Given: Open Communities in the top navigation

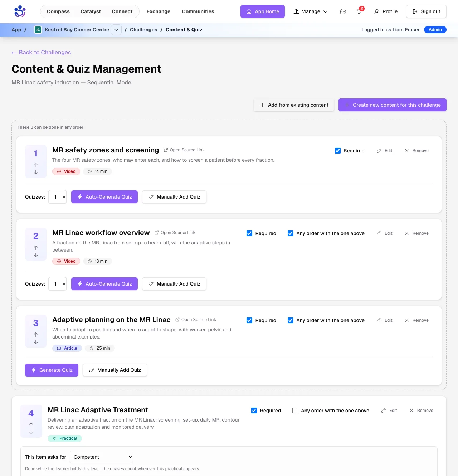Looking at the screenshot, I should tap(198, 11).
